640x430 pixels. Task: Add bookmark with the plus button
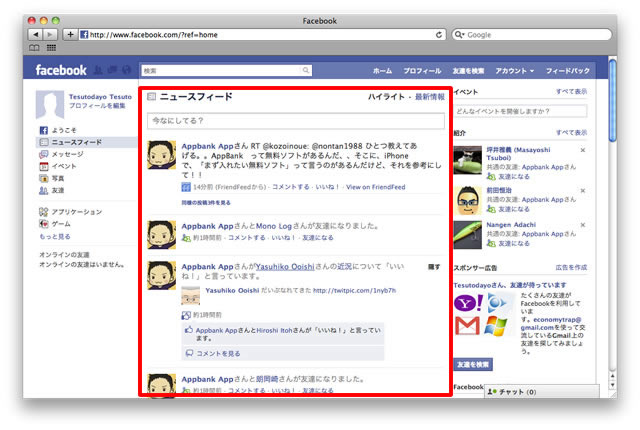[x=70, y=35]
